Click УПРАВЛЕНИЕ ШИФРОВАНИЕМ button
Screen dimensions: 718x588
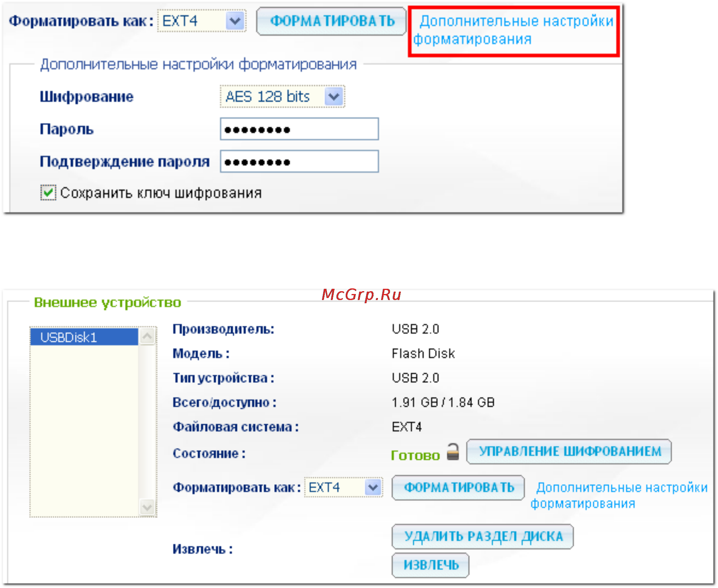pyautogui.click(x=569, y=451)
